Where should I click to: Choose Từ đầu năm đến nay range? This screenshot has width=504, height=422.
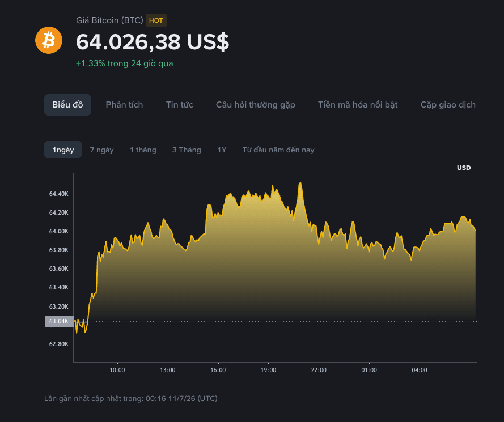tap(278, 150)
